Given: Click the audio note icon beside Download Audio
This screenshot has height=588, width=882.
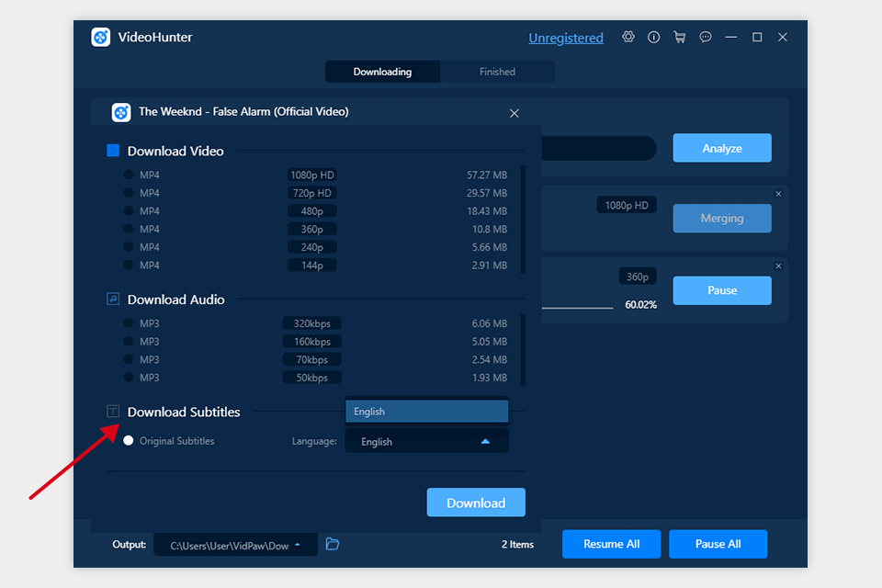Looking at the screenshot, I should pos(112,300).
